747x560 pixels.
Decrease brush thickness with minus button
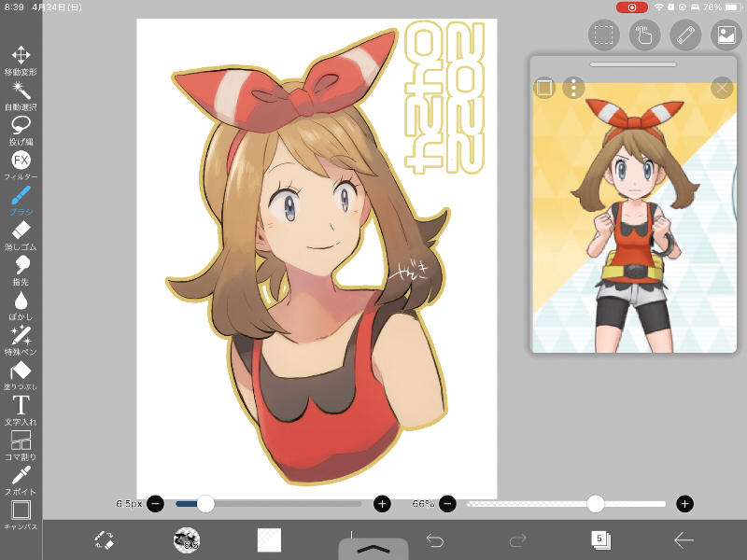coord(156,503)
